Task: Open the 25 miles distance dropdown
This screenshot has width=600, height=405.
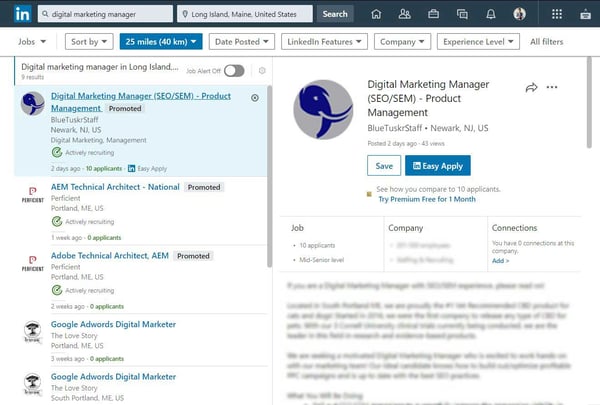Action: pyautogui.click(x=161, y=42)
